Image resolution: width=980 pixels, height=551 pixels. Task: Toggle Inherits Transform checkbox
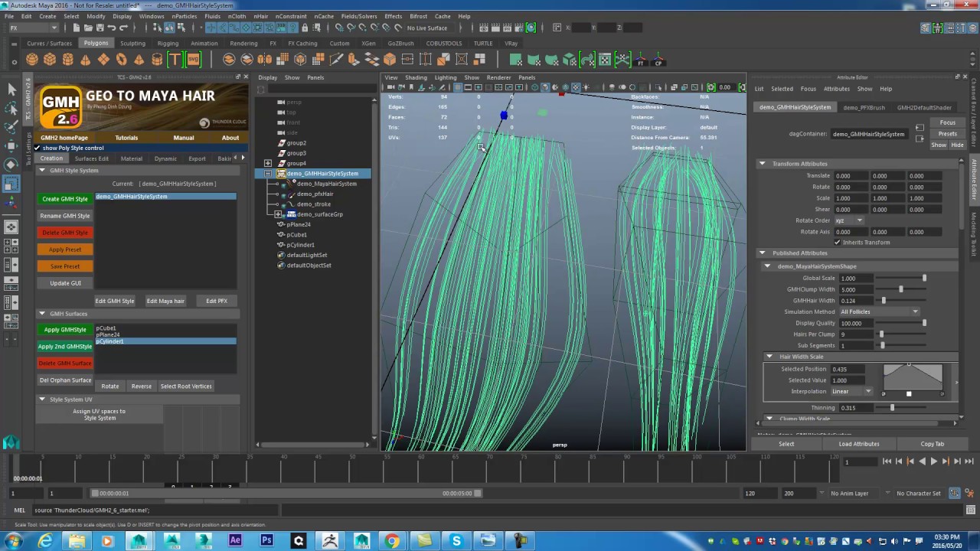[x=838, y=243]
